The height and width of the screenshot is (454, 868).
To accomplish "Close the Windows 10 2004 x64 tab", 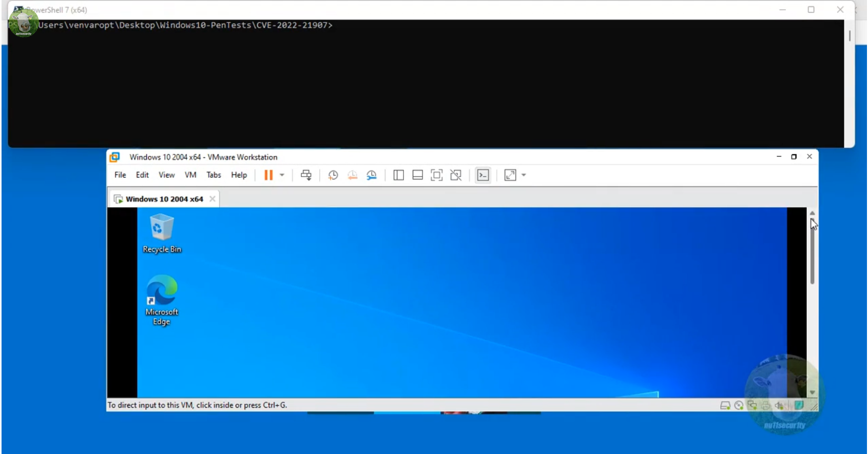I will (212, 199).
